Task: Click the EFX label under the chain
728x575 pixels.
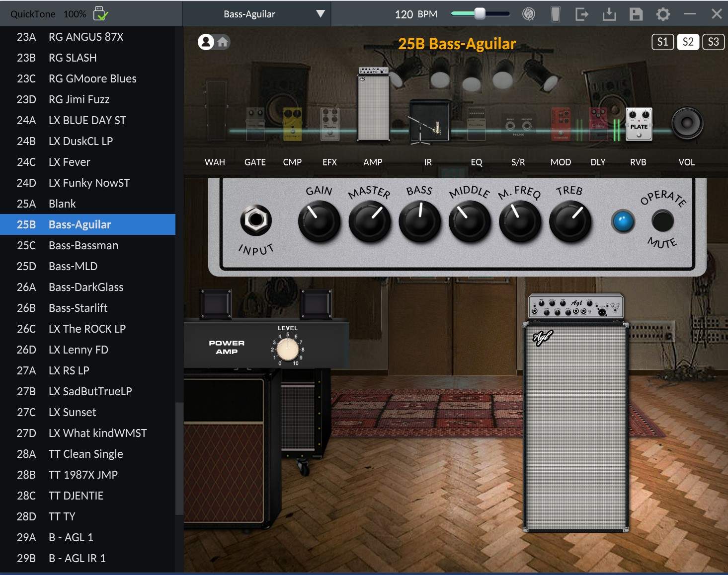Action: pos(329,162)
